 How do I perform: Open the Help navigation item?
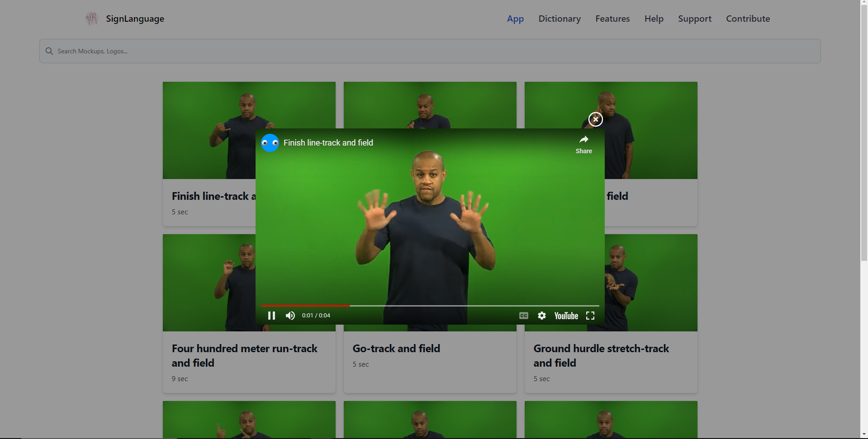654,19
